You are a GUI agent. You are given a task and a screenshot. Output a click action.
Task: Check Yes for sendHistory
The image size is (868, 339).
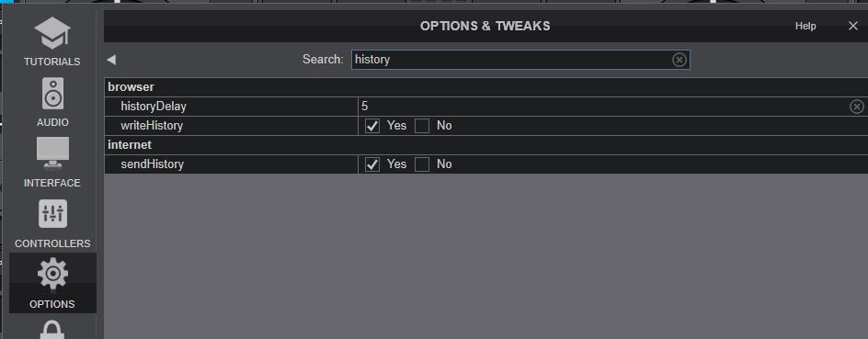click(x=372, y=164)
